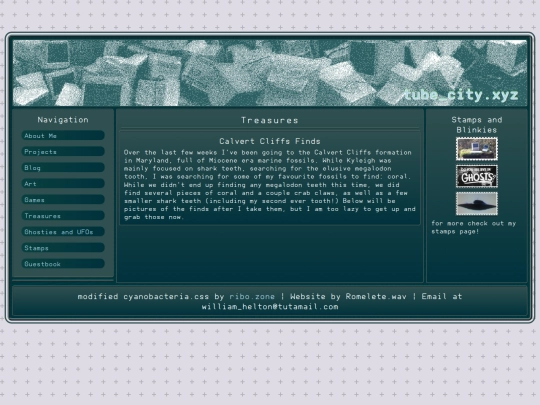Screen dimensions: 540x405
Task: Open the Games page link
Action: (63, 200)
